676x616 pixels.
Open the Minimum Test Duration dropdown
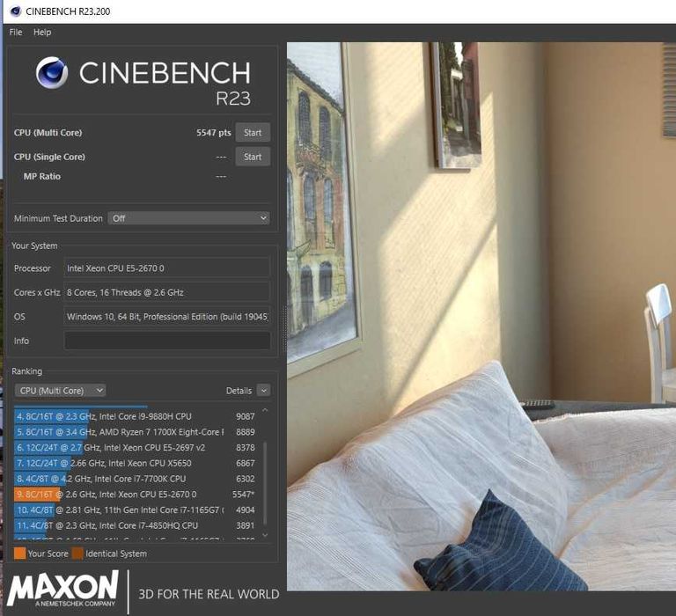point(189,218)
